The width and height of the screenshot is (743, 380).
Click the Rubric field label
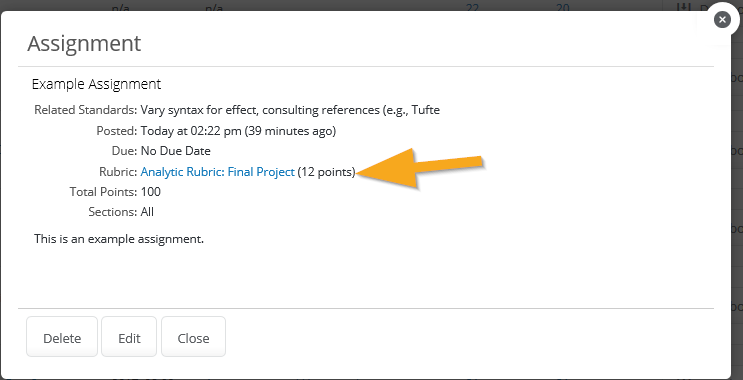[118, 172]
